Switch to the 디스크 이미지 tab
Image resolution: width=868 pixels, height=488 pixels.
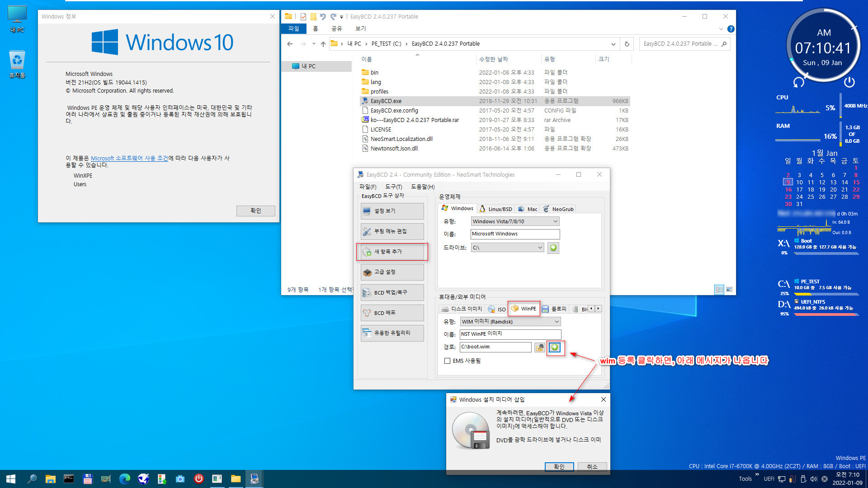pos(462,309)
